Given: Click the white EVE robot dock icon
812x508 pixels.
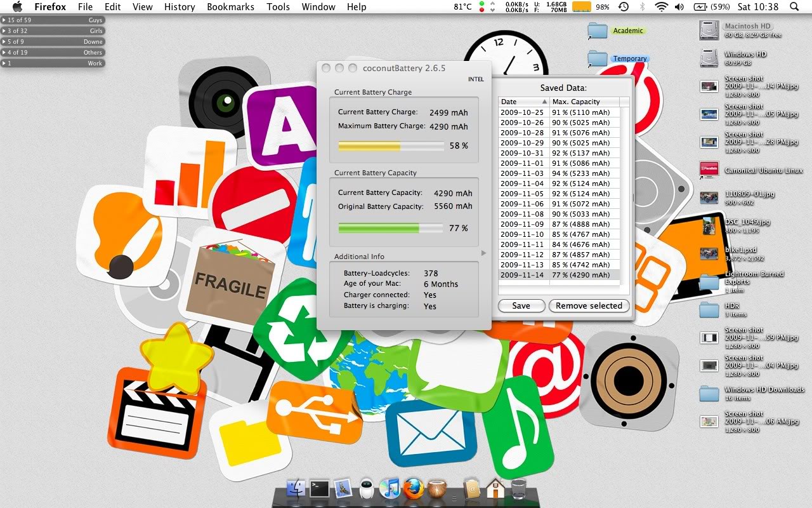Looking at the screenshot, I should [368, 488].
